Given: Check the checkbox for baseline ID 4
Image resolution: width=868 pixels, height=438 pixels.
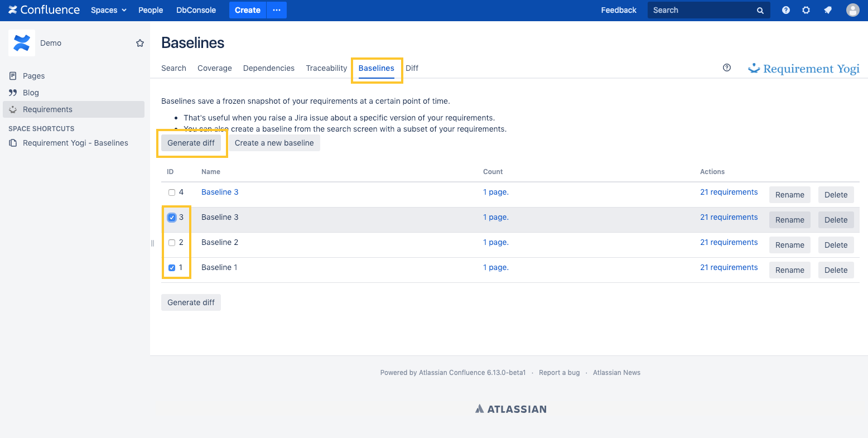Looking at the screenshot, I should point(172,192).
